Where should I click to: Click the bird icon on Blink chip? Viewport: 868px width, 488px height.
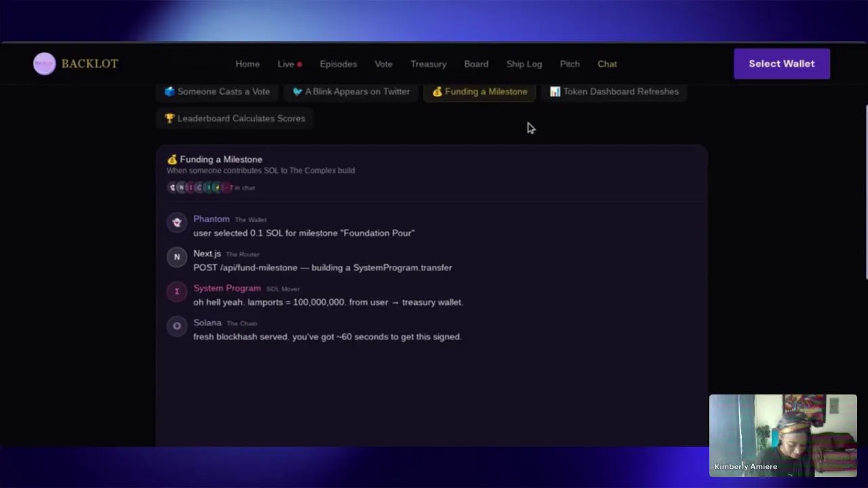pyautogui.click(x=297, y=91)
